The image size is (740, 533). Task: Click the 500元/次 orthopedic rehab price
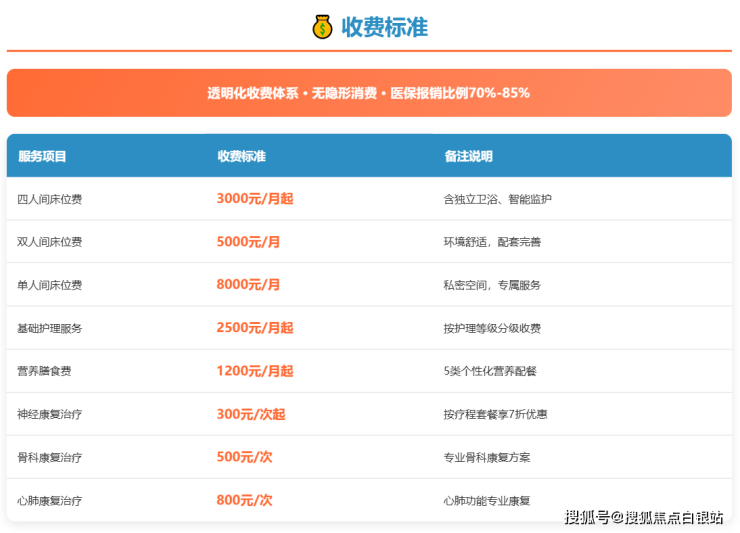244,457
